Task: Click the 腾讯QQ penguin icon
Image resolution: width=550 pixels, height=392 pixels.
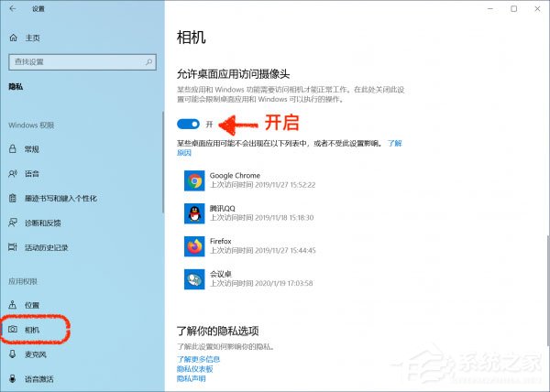Action: pyautogui.click(x=194, y=213)
